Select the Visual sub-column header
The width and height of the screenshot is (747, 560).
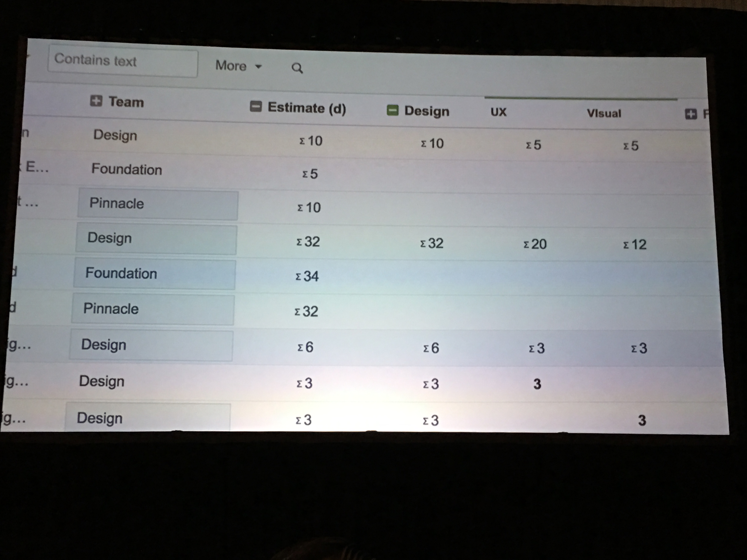pos(604,113)
